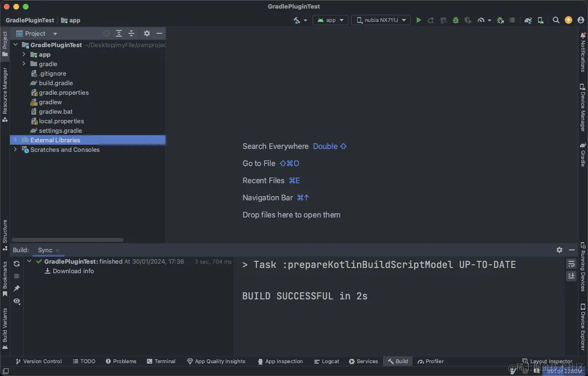Image resolution: width=588 pixels, height=376 pixels.
Task: Click the Build panel stop square icon
Action: tap(17, 276)
